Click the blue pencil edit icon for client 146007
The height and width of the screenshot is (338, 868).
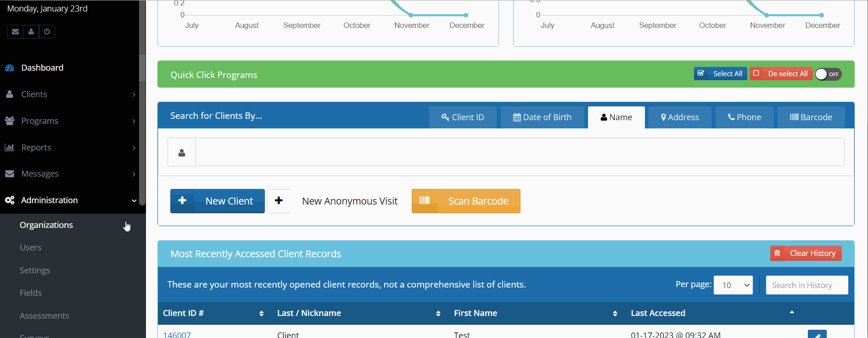point(817,335)
